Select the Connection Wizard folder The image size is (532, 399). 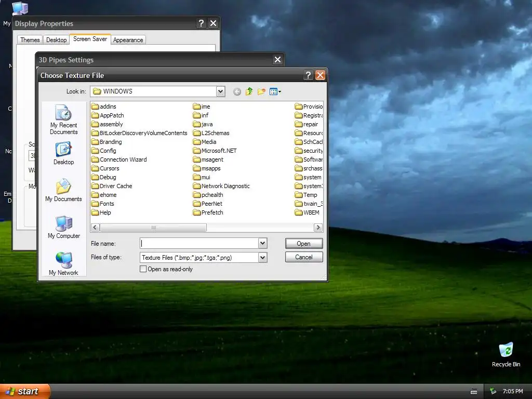(x=119, y=159)
